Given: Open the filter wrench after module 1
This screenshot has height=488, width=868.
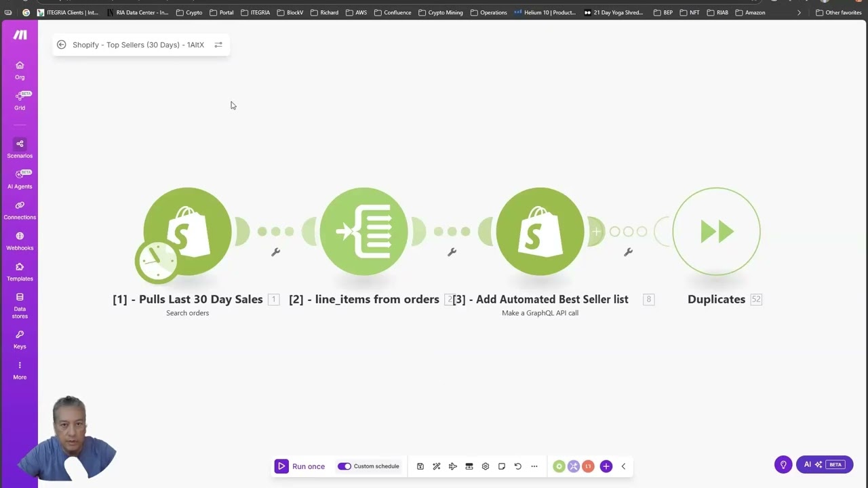Looking at the screenshot, I should tap(275, 252).
